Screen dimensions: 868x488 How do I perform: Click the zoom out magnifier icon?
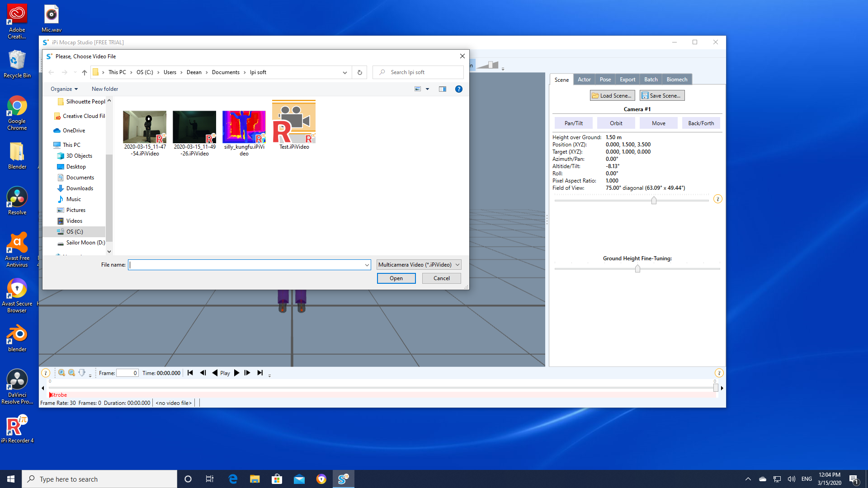tap(71, 373)
